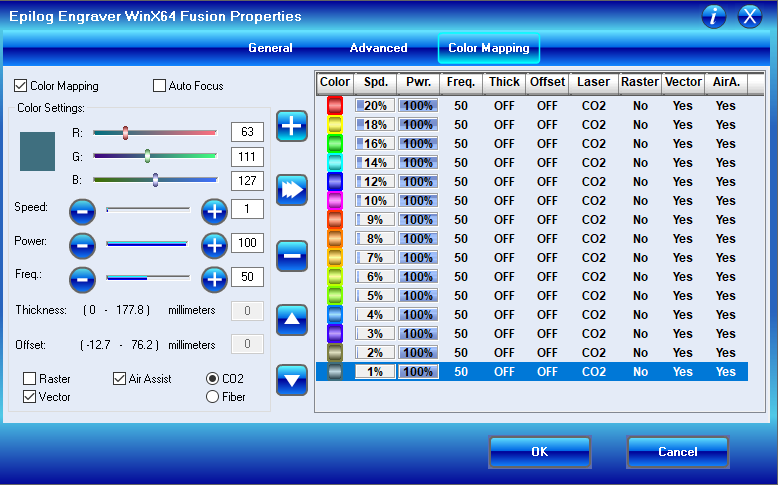Select the yellow color swatch at 18% speed
This screenshot has width=778, height=485.
coord(335,125)
